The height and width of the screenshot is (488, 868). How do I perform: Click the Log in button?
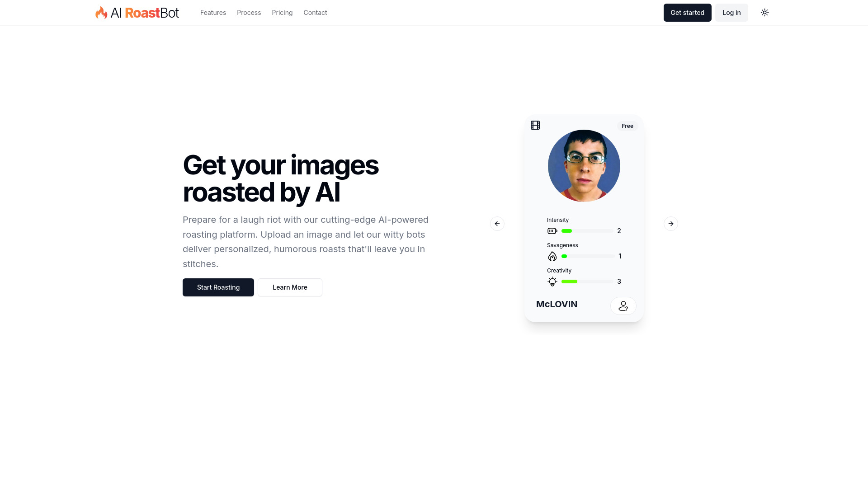pyautogui.click(x=731, y=13)
